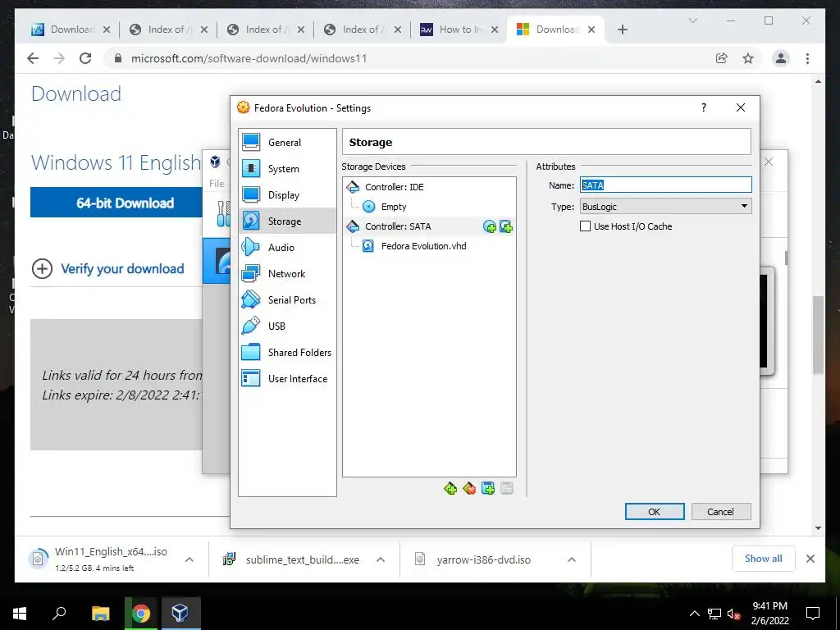Close the active Download tab
This screenshot has height=630, width=840.
(591, 30)
